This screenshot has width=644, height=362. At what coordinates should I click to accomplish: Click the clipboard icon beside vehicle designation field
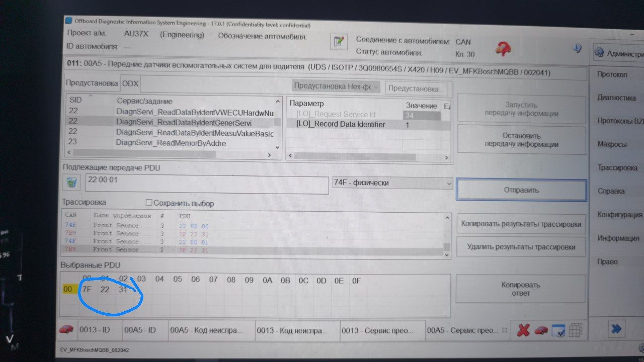coord(338,42)
